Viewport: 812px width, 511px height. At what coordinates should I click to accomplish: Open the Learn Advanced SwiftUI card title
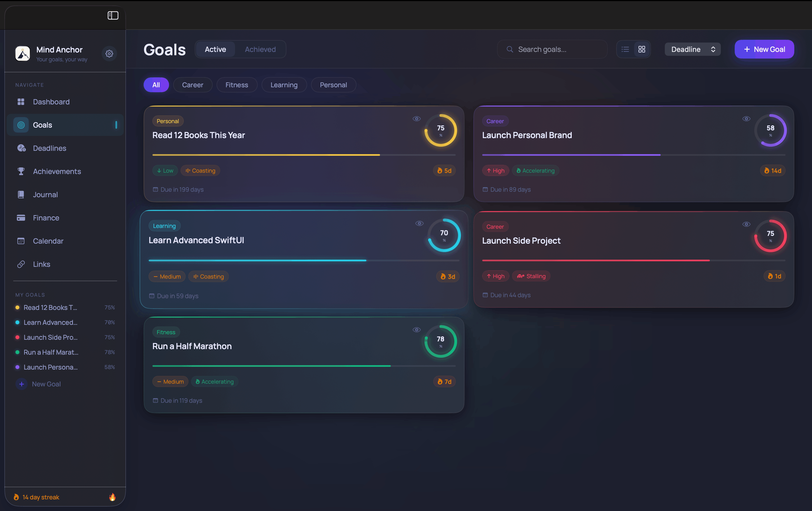pos(196,240)
